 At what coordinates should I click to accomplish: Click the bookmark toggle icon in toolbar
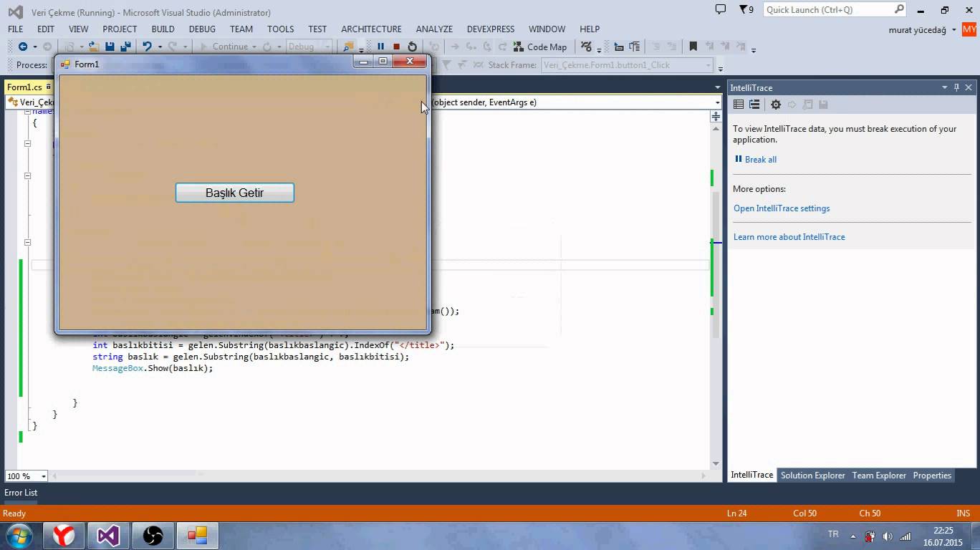click(x=693, y=47)
